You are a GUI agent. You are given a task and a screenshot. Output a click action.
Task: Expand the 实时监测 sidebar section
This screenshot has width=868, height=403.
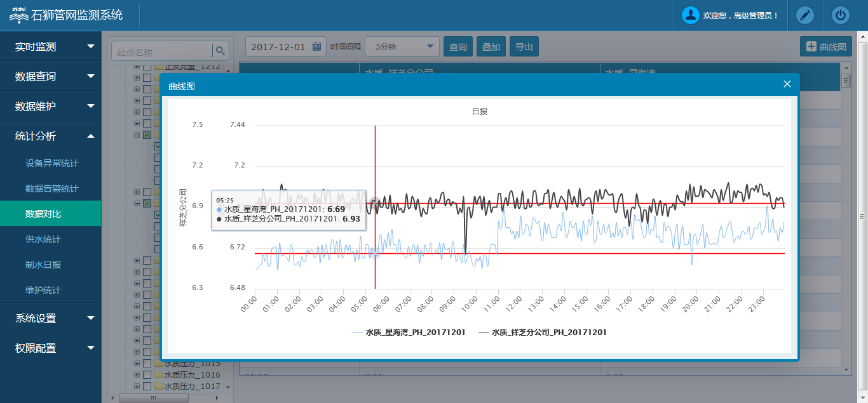coord(51,46)
